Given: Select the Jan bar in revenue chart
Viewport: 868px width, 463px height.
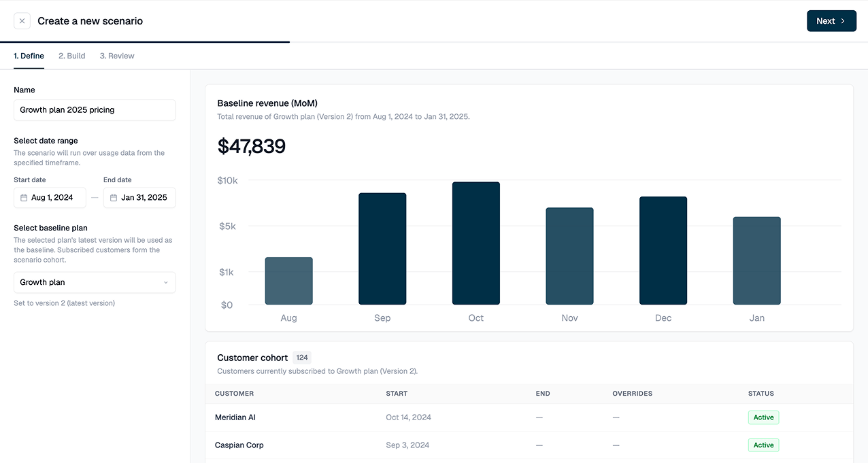Looking at the screenshot, I should 757,261.
